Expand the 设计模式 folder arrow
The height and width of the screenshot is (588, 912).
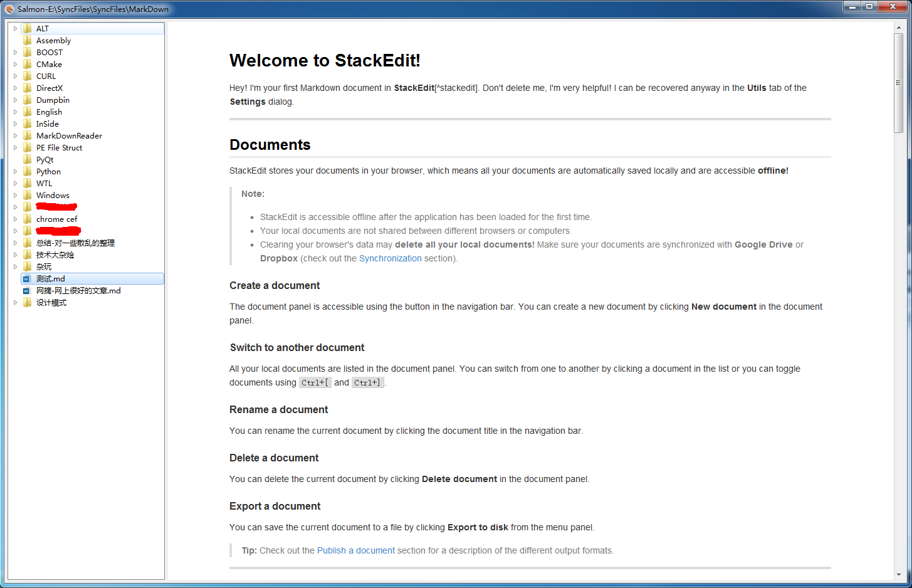point(16,302)
